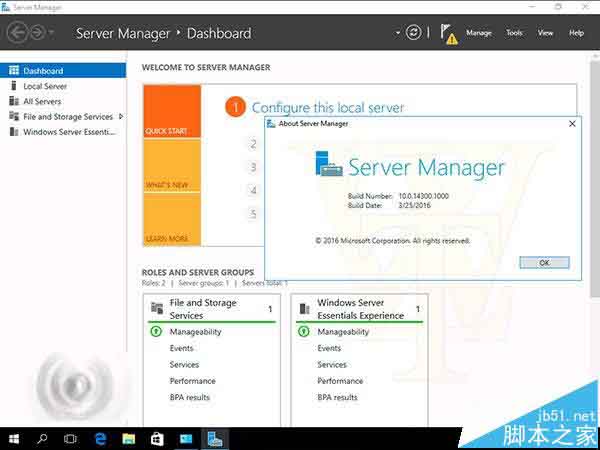Image resolution: width=600 pixels, height=450 pixels.
Task: Open the File and Storage Services tile header
Action: click(x=211, y=309)
